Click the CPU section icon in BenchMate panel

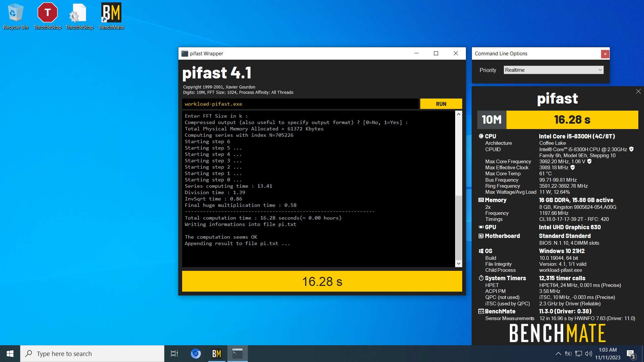point(481,136)
